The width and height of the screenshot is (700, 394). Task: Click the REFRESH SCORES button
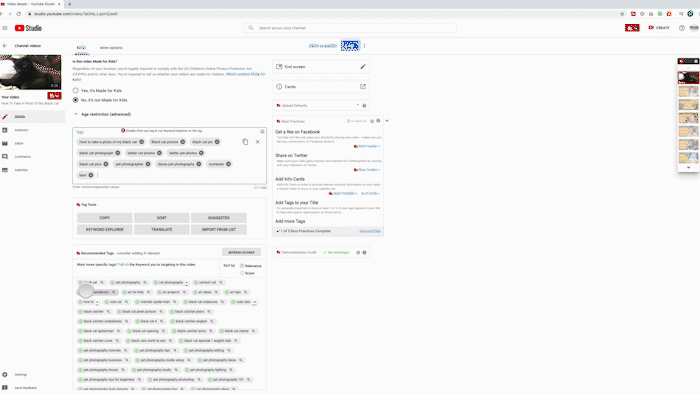pos(242,253)
